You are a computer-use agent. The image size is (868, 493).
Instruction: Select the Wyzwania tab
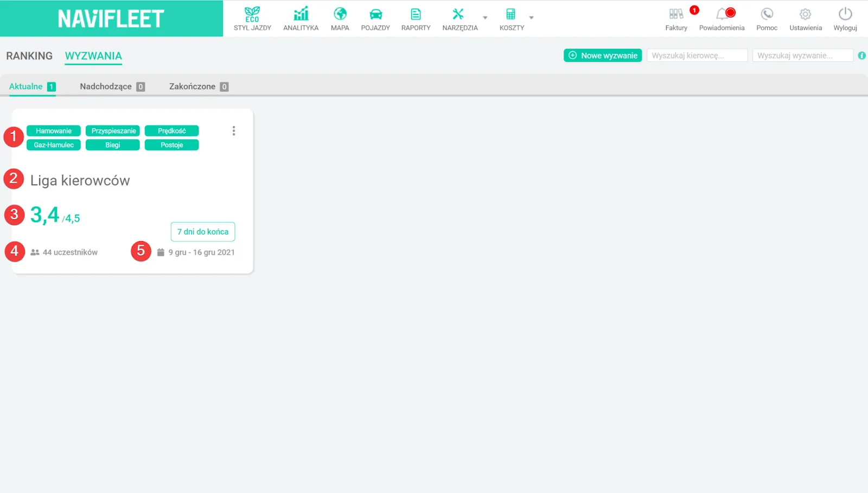pos(93,56)
